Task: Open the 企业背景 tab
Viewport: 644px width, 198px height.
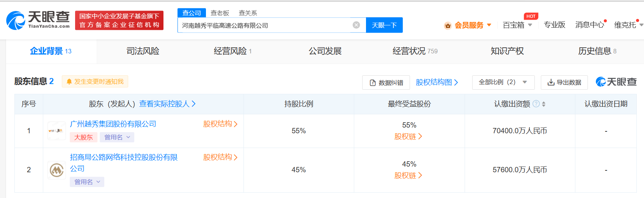Action: tap(51, 51)
